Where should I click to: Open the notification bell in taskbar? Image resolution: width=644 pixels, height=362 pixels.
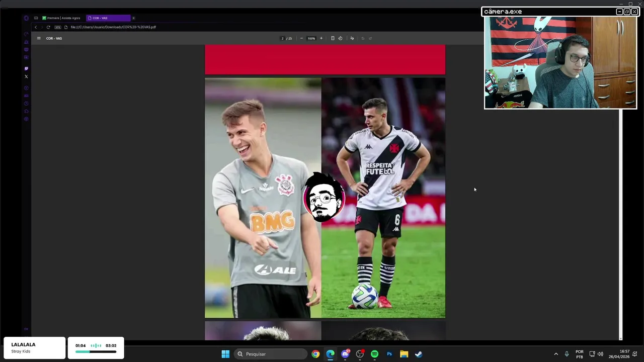[x=635, y=354]
